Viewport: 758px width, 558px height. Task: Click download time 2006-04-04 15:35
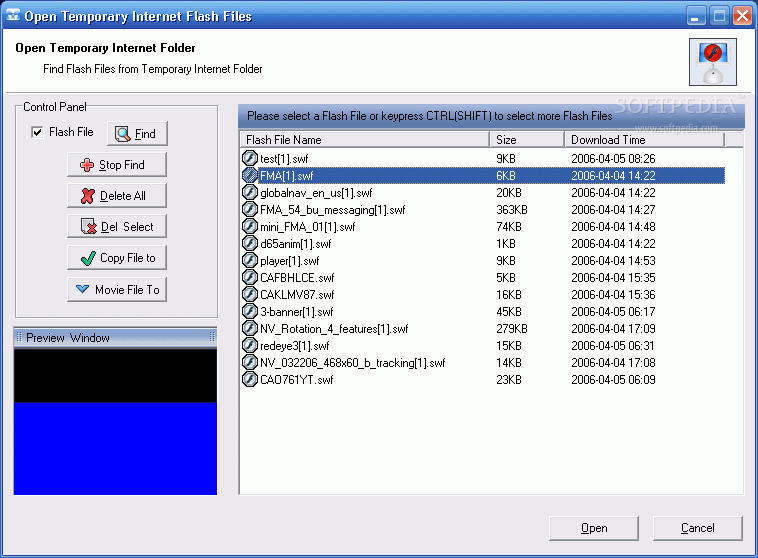[x=613, y=278]
